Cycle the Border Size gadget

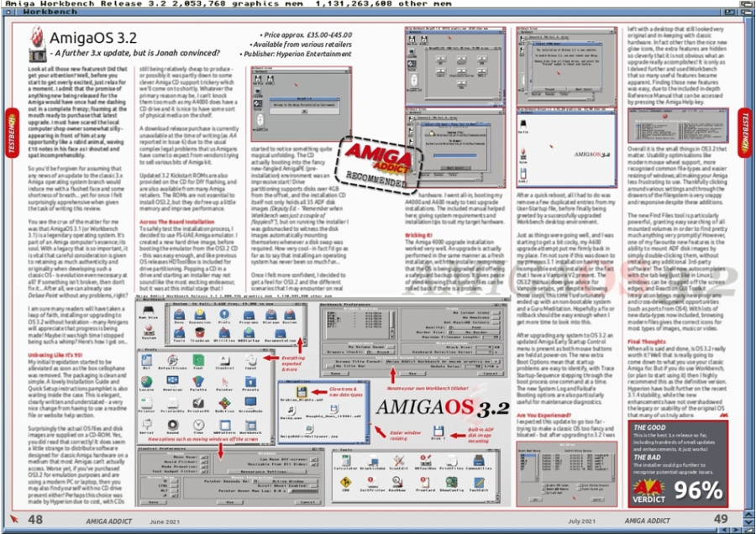click(x=474, y=332)
